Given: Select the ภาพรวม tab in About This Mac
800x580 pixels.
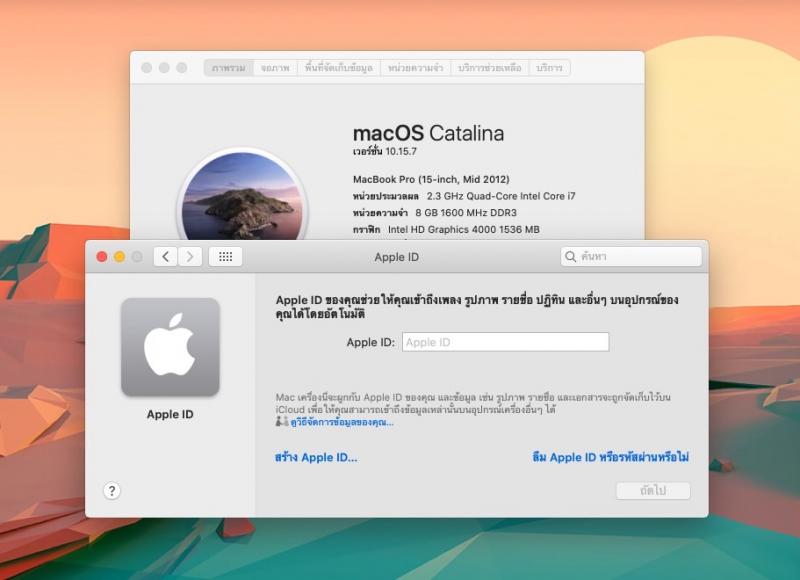Looking at the screenshot, I should 229,68.
